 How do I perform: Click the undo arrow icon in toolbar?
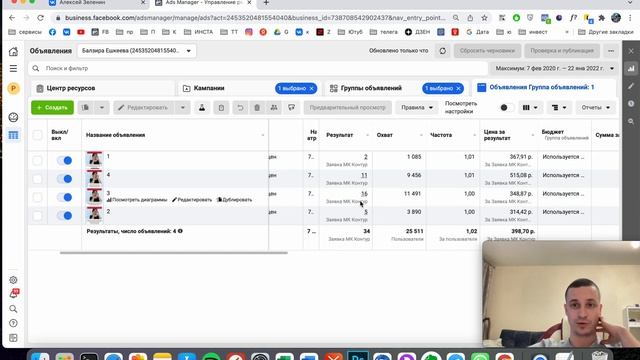(x=240, y=107)
